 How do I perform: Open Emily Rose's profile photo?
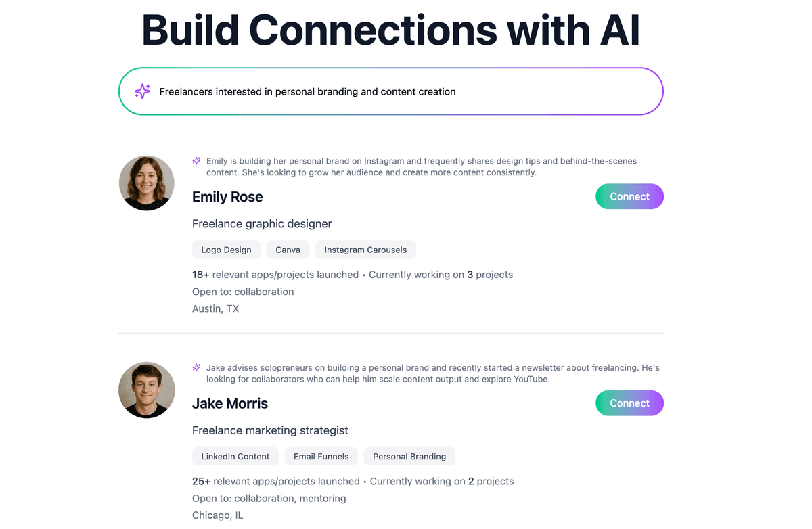coord(147,183)
